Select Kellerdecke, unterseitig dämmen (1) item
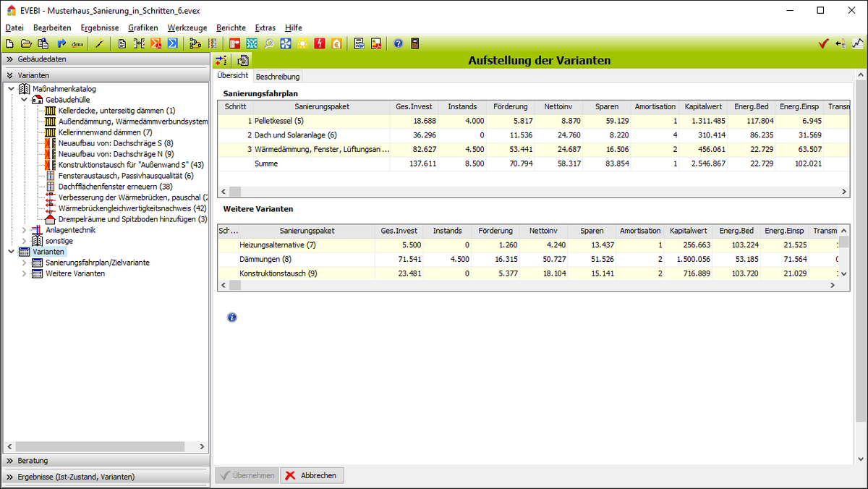The height and width of the screenshot is (489, 868). 116,111
